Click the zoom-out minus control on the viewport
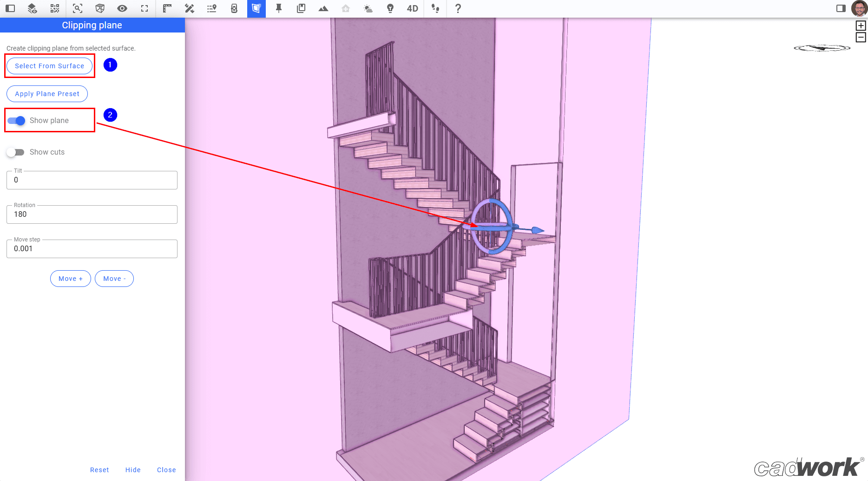868x481 pixels. 862,37
